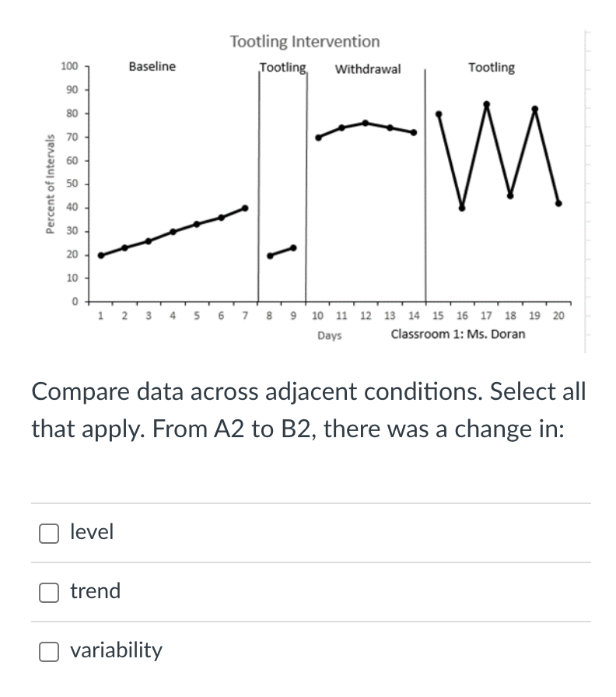This screenshot has width=616, height=697.
Task: Select the Baseline phase label
Action: click(x=151, y=67)
